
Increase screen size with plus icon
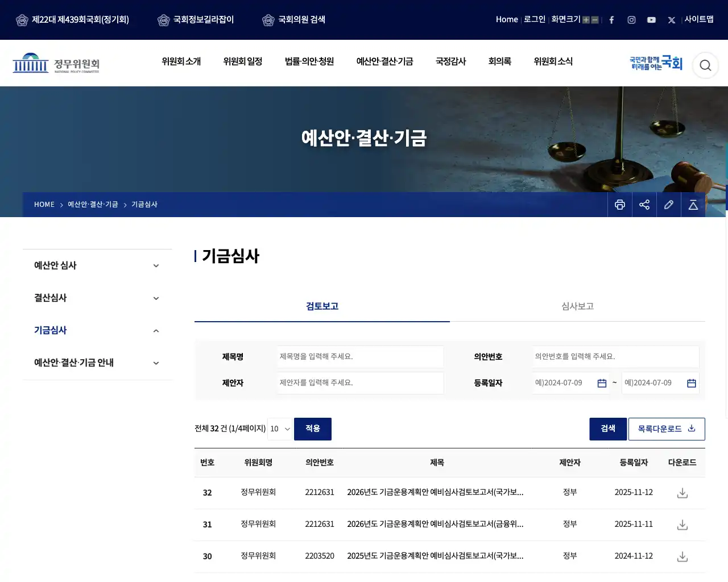pos(586,20)
